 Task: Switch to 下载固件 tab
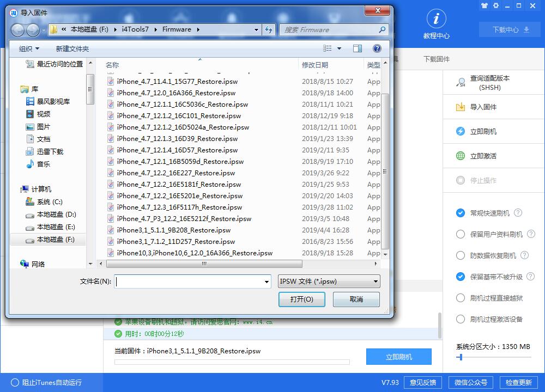point(436,59)
